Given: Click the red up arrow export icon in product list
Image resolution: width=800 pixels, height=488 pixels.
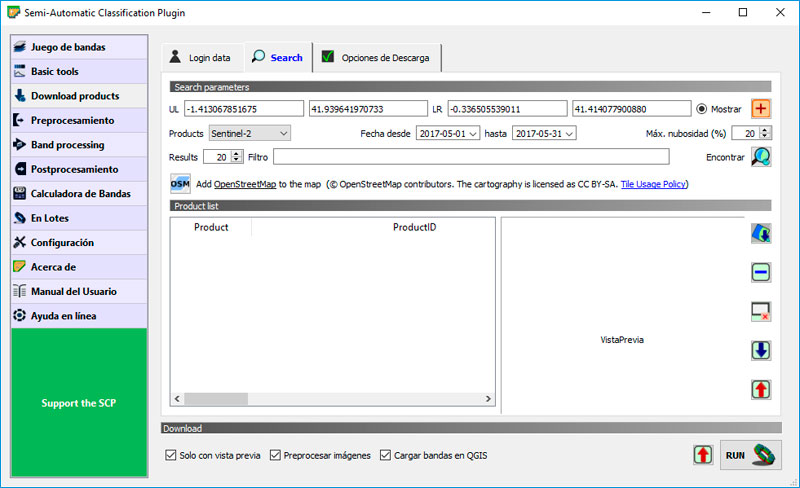Looking at the screenshot, I should [761, 389].
